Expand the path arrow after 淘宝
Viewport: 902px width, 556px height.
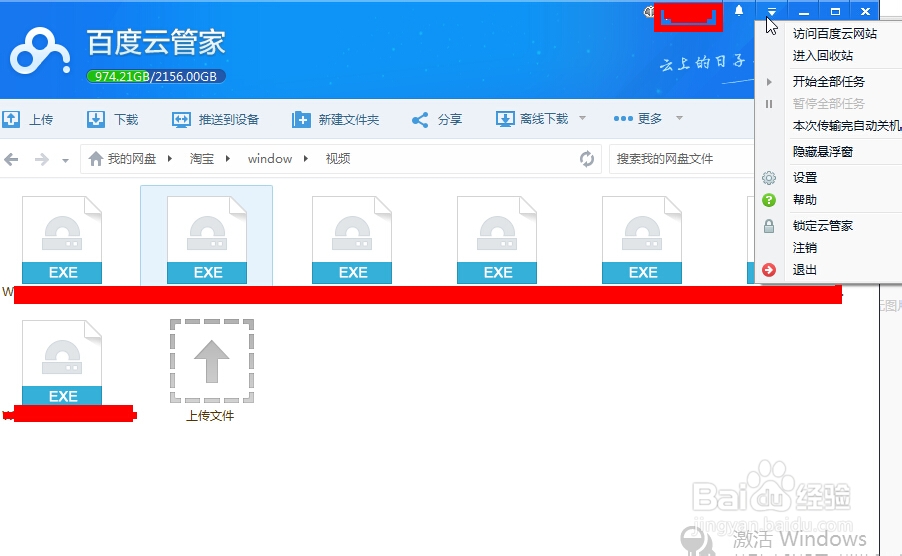pos(228,159)
